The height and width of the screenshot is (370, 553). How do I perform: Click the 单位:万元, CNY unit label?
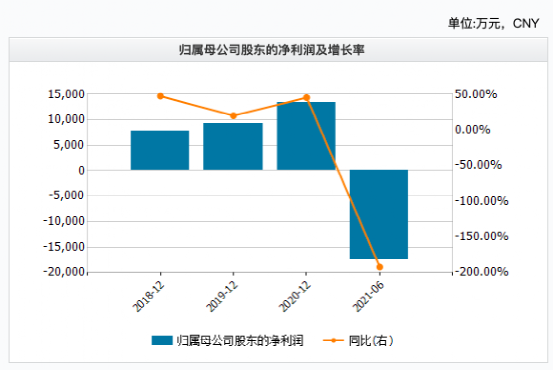pyautogui.click(x=494, y=23)
